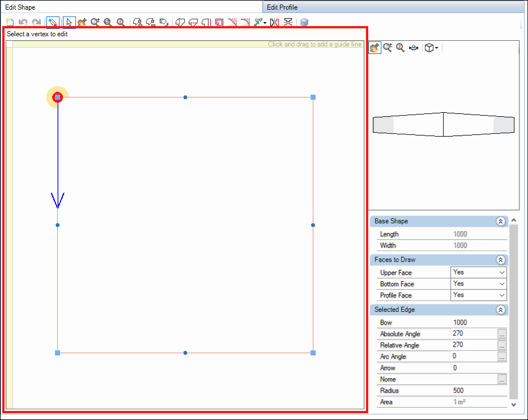Select the left edge midpoint handle

[x=58, y=225]
